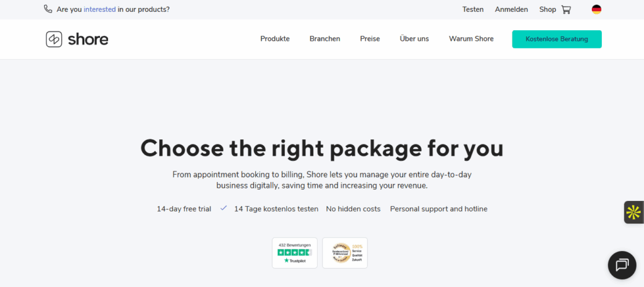The width and height of the screenshot is (644, 287).
Task: Expand the Produkte navigation menu
Action: pos(275,39)
